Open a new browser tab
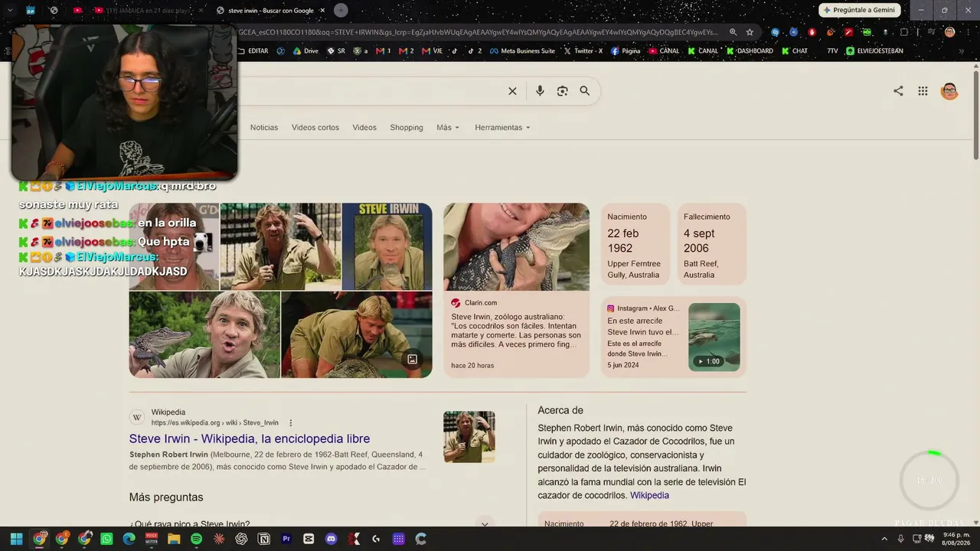Image resolution: width=980 pixels, height=551 pixels. pos(341,10)
